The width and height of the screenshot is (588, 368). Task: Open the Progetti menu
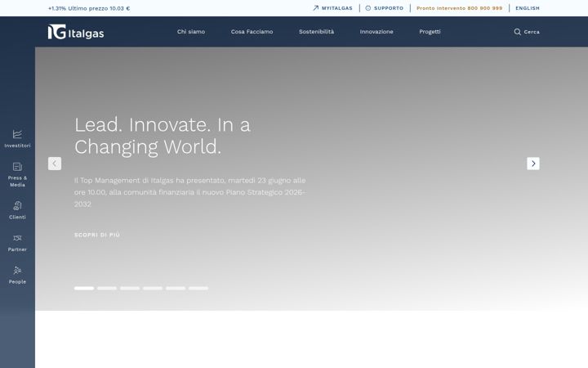coord(430,32)
